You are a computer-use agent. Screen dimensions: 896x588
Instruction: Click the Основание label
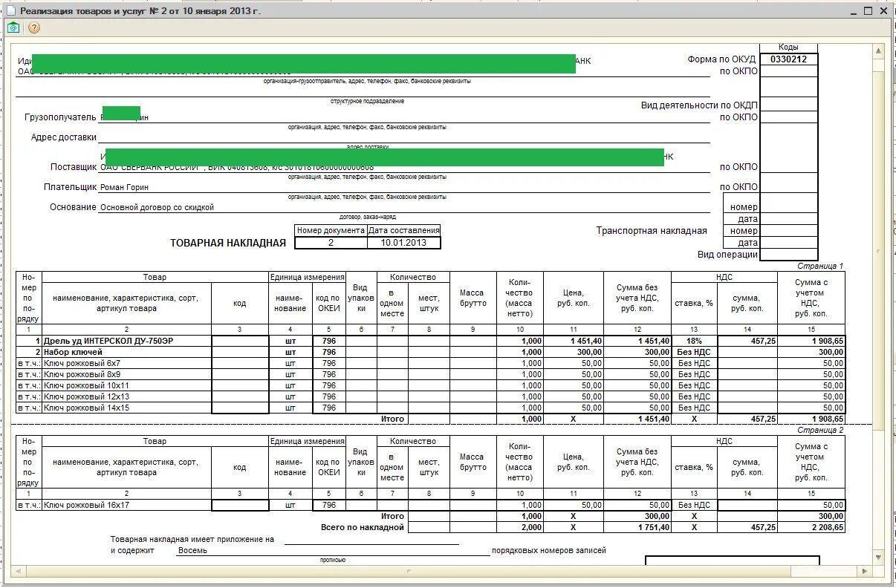click(74, 207)
